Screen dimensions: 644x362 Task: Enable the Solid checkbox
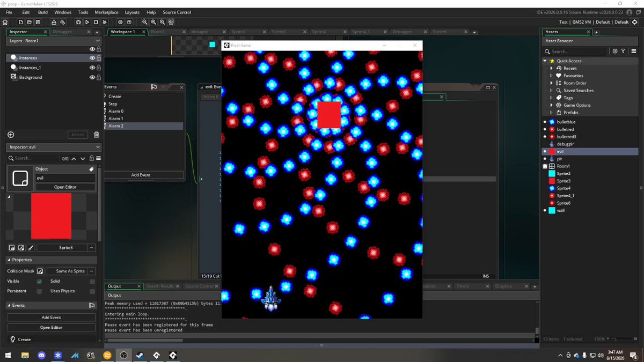pyautogui.click(x=92, y=282)
